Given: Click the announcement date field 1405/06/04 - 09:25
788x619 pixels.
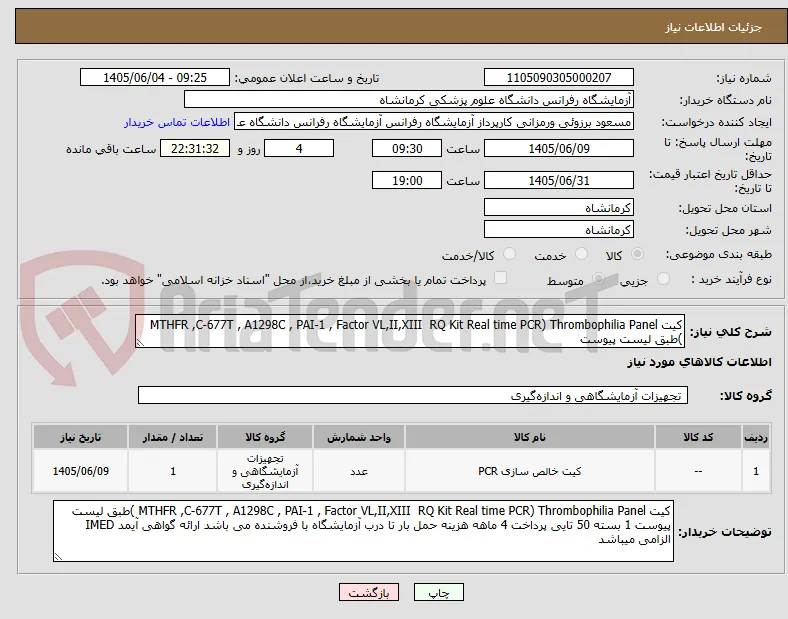Looking at the screenshot, I should coord(155,77).
